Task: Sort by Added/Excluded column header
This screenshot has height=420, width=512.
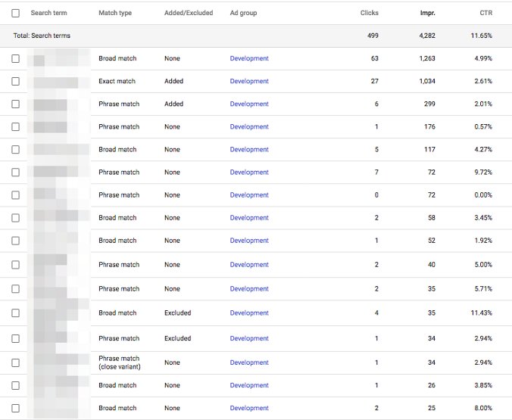Action: pos(189,13)
